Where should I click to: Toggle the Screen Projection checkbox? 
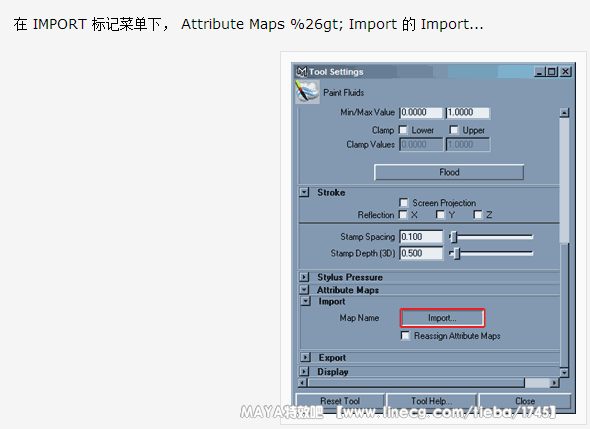tap(404, 203)
